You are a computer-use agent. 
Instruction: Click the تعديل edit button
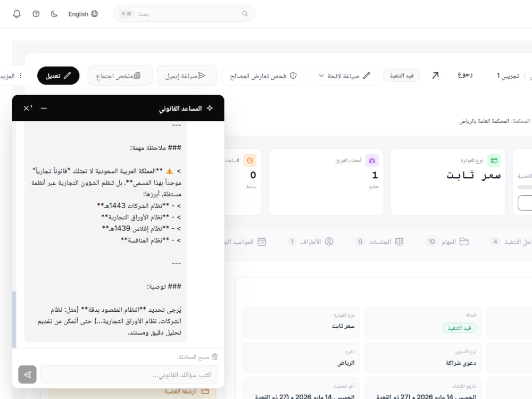point(58,76)
